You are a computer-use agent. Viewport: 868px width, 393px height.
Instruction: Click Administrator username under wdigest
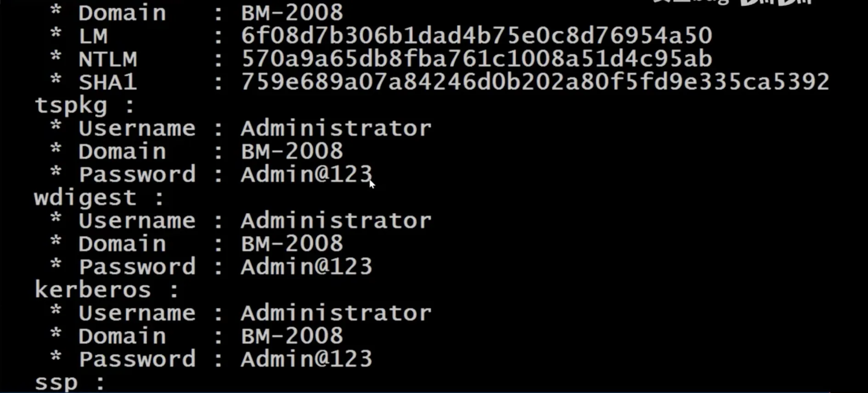pyautogui.click(x=336, y=221)
